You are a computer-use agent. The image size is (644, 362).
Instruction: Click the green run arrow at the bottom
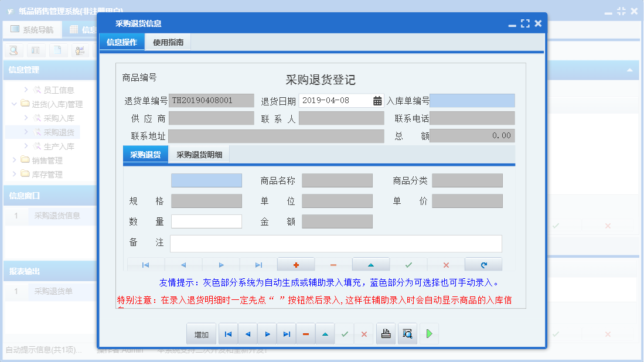(428, 333)
